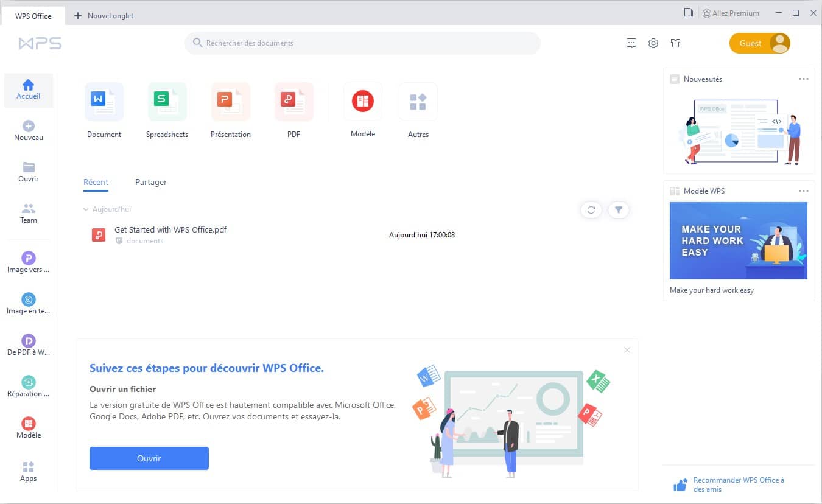Create a new Présentation file
Screen dimensions: 822x504
coord(231,102)
